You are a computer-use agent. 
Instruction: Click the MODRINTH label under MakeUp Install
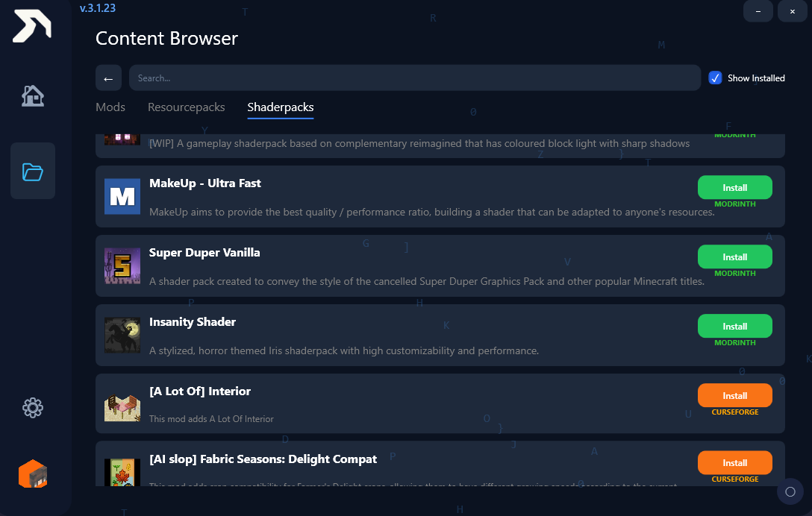point(735,204)
